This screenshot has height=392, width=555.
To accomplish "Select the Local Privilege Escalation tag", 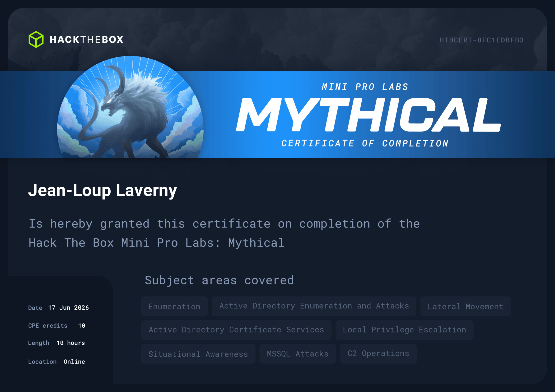I will coord(404,330).
